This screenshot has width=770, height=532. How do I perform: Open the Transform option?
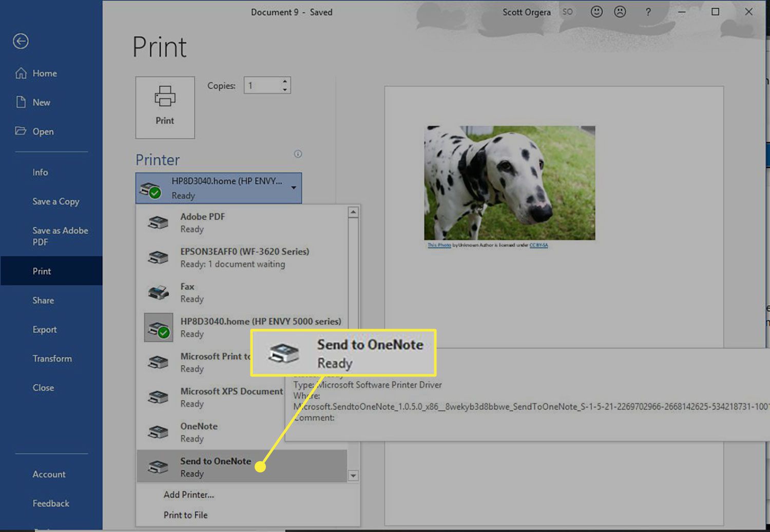[x=51, y=358]
